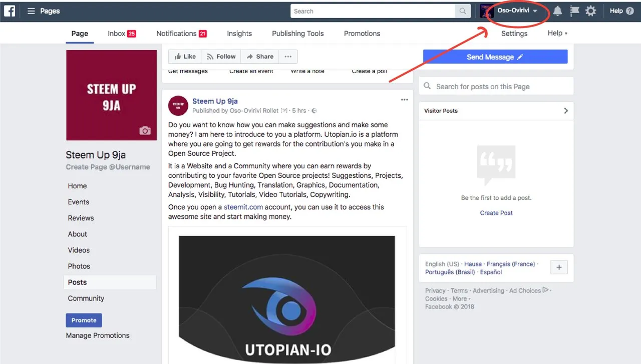Click the Steem Up 9ja page profile picture
Screen dimensions: 641x364
111,95
